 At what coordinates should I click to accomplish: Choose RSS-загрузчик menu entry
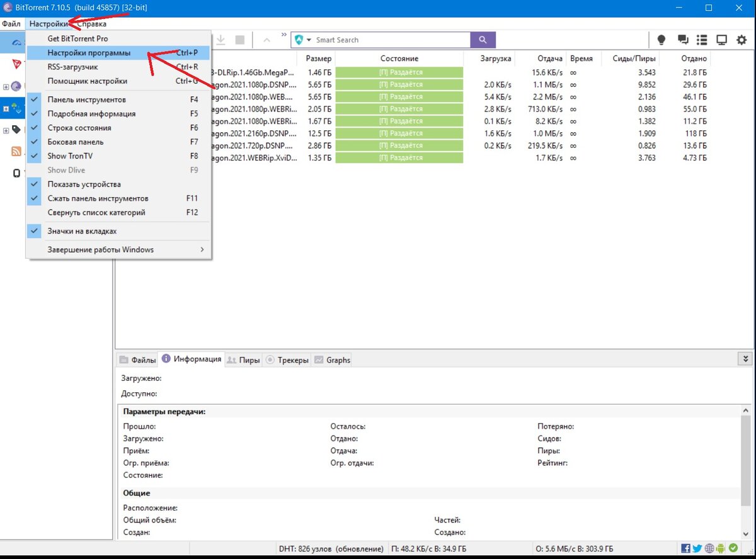coord(118,67)
